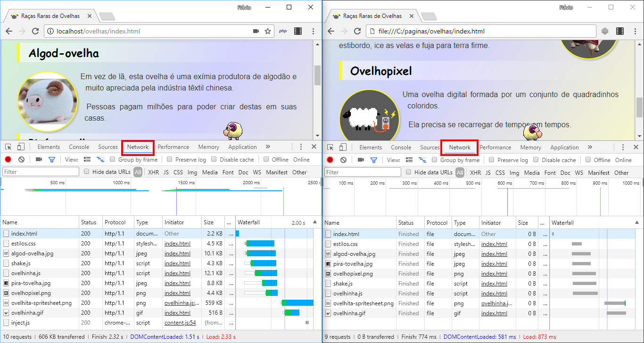Click the red record button in localhost DevTools
644x343 pixels.
pos(7,160)
